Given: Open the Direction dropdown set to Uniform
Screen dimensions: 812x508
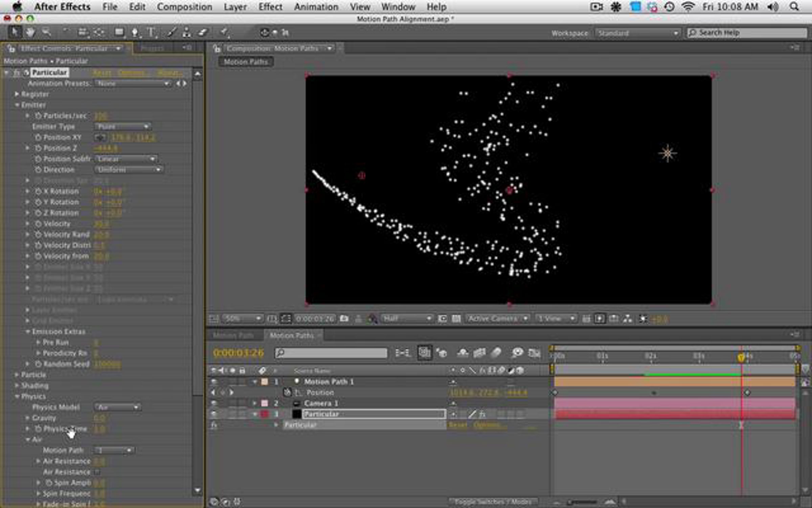Looking at the screenshot, I should [x=129, y=169].
